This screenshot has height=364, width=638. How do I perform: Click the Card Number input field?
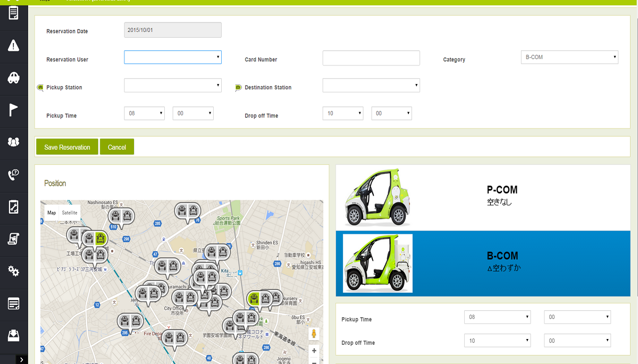(x=371, y=58)
